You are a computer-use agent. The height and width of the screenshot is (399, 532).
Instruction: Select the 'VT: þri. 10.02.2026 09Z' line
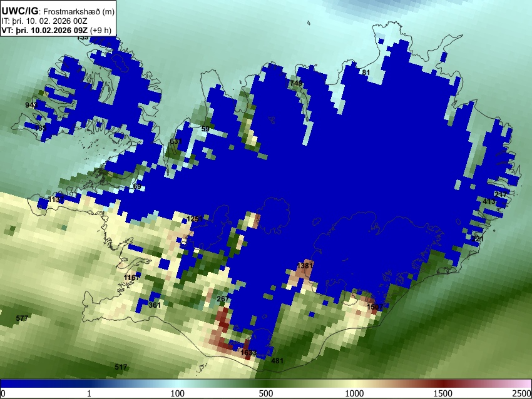pos(45,30)
